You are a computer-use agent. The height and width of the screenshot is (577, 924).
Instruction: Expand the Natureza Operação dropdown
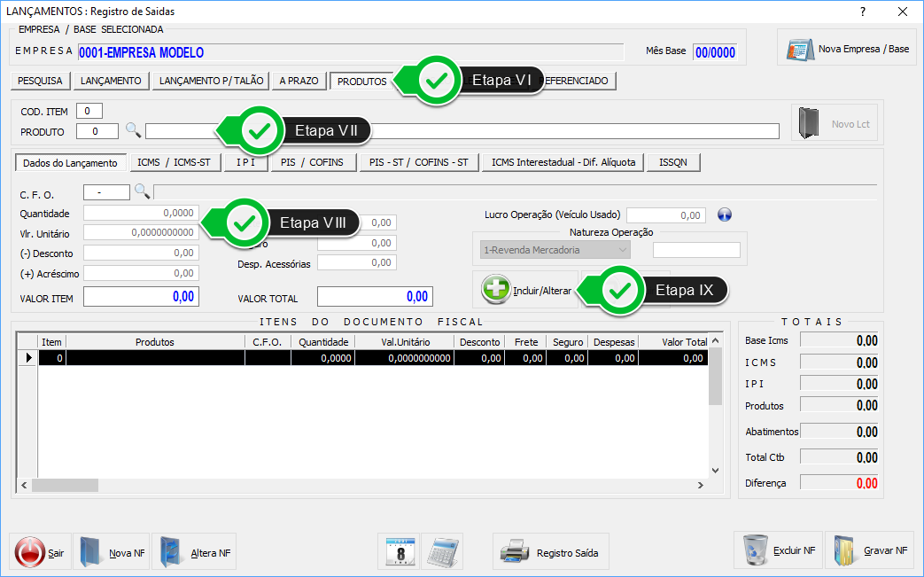(623, 250)
